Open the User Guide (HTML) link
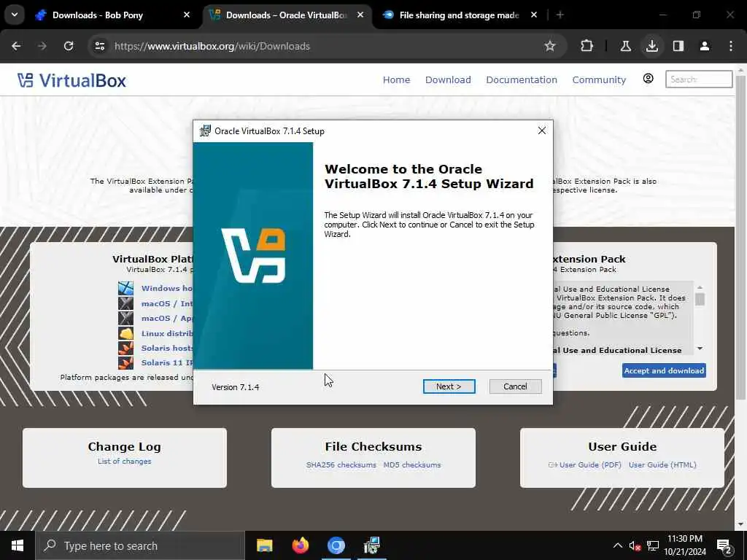The width and height of the screenshot is (747, 560). click(662, 464)
